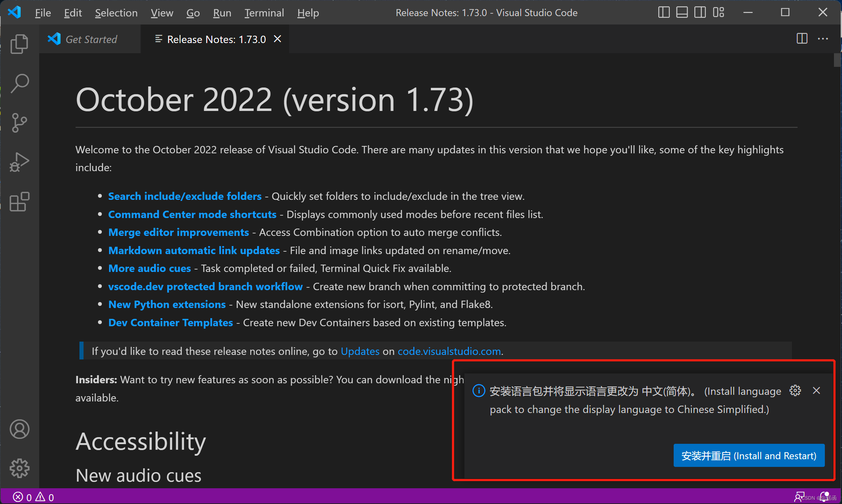Open the Help menu
This screenshot has height=504, width=842.
(x=308, y=13)
